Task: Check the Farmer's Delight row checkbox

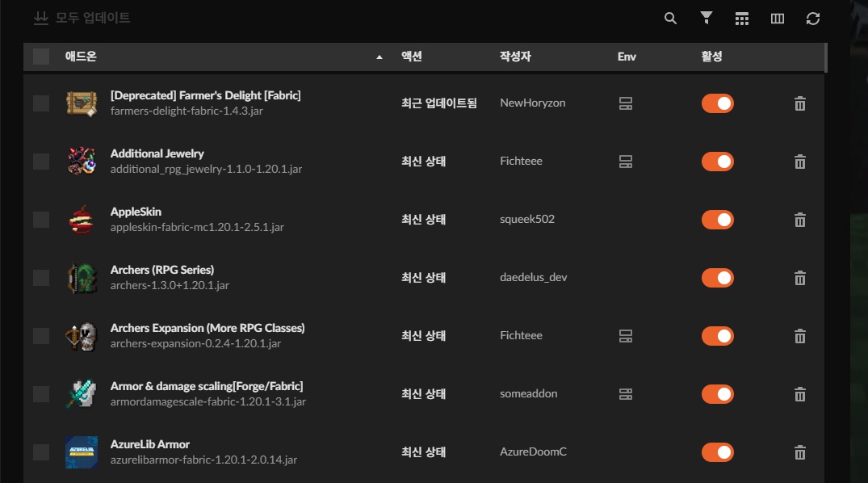Action: coord(41,103)
